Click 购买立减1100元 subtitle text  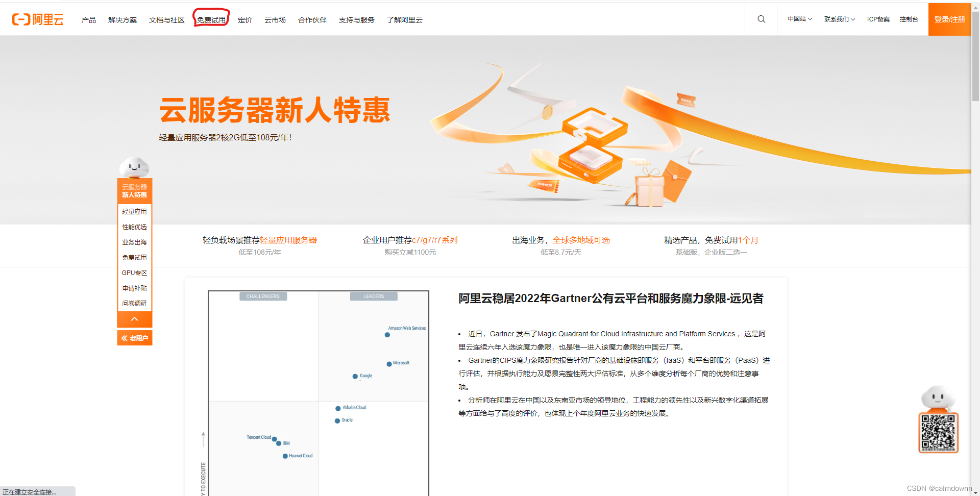tap(410, 252)
